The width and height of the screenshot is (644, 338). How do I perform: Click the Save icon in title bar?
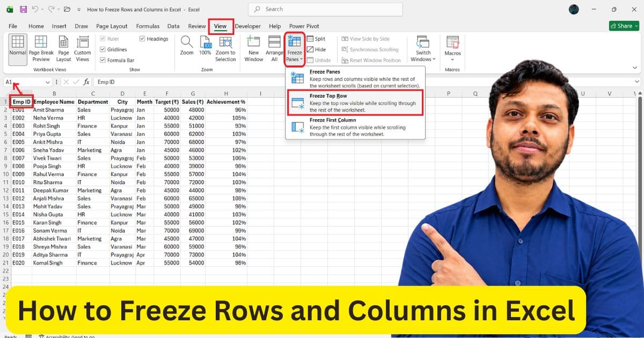click(x=23, y=9)
